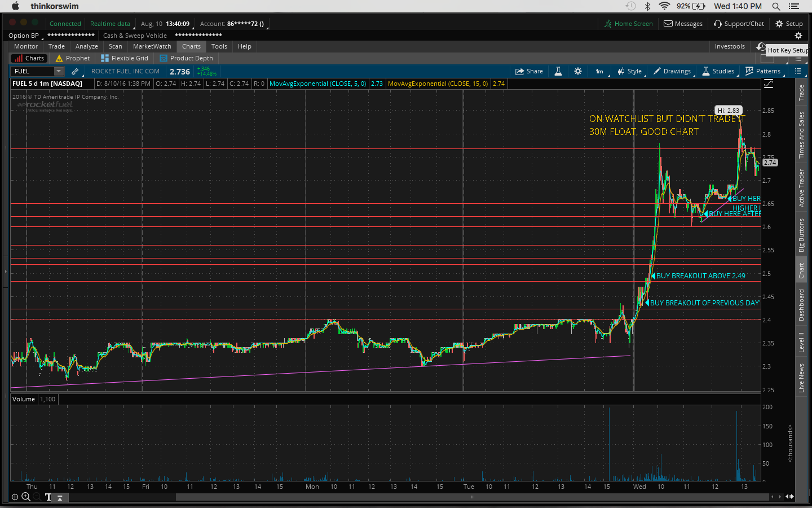812x508 pixels.
Task: Toggle the Live News side panel
Action: click(x=801, y=378)
